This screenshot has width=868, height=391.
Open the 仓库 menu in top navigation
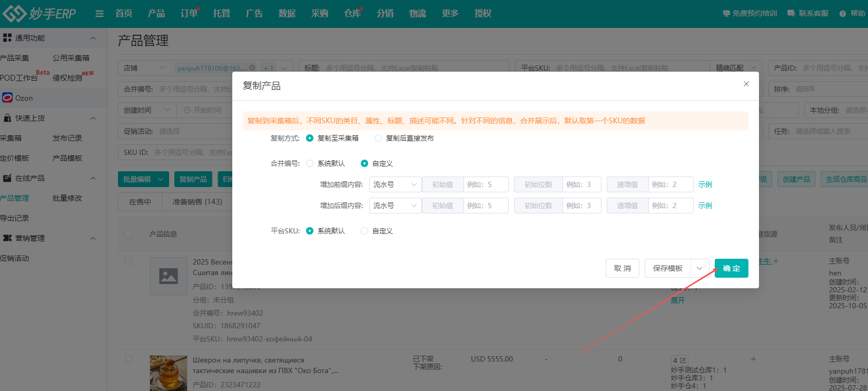pos(352,14)
